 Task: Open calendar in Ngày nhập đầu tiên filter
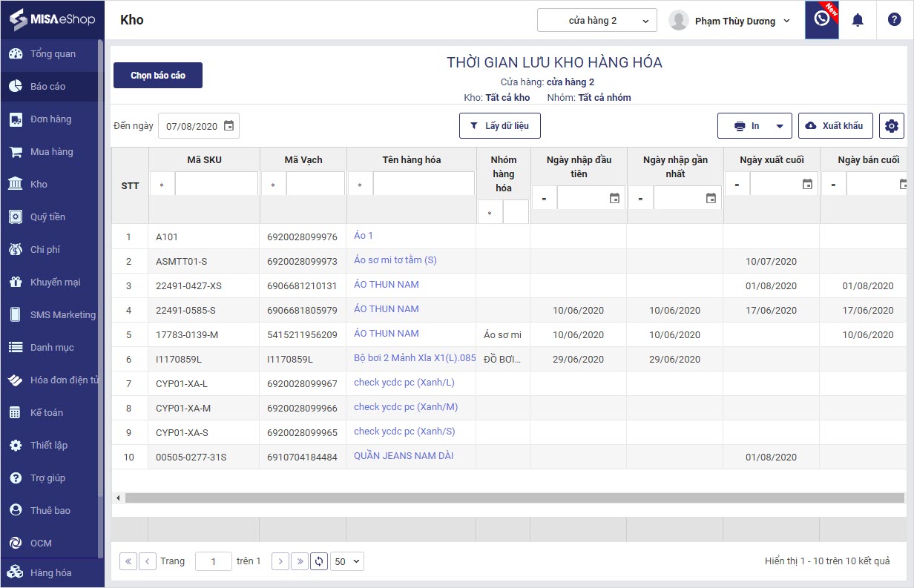click(x=614, y=198)
